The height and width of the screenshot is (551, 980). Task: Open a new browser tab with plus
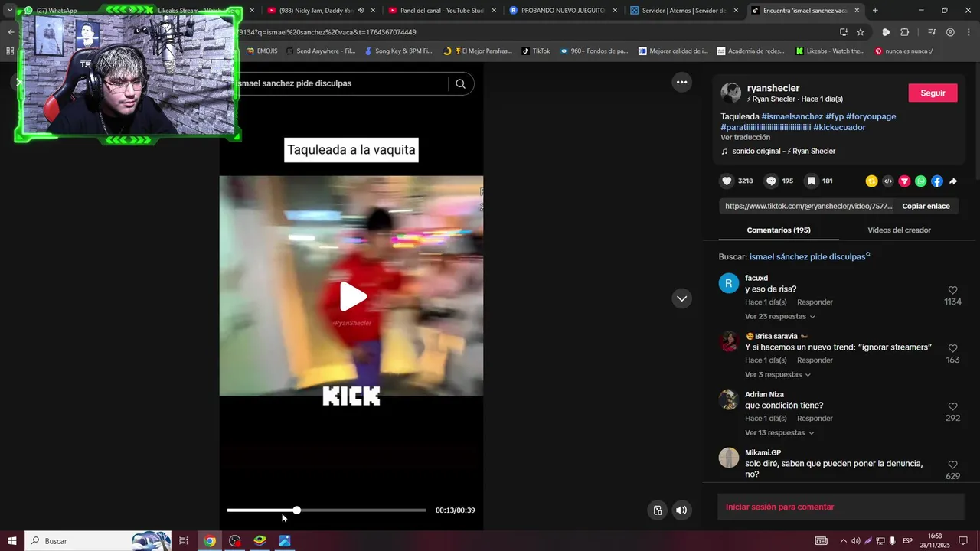pyautogui.click(x=875, y=11)
